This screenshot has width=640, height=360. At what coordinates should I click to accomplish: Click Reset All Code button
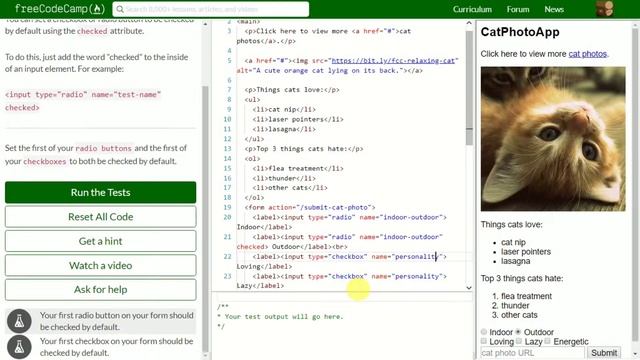pyautogui.click(x=100, y=217)
